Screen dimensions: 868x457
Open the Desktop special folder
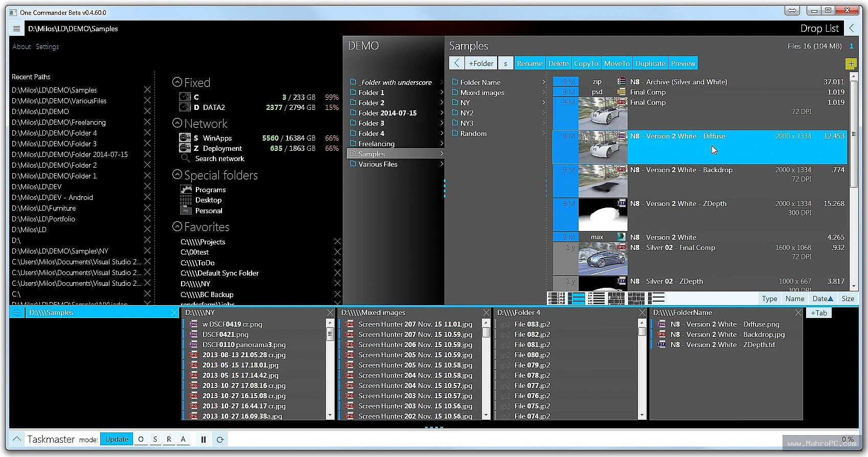201,200
